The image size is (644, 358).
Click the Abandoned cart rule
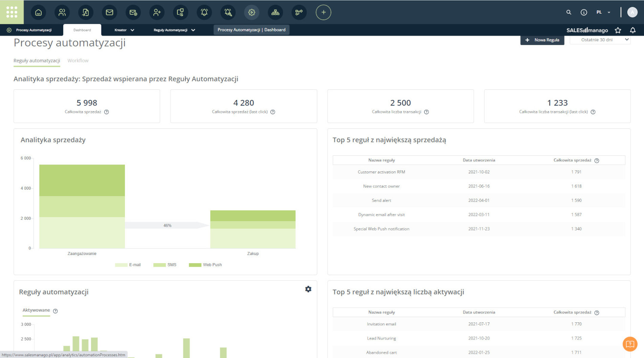coord(382,352)
